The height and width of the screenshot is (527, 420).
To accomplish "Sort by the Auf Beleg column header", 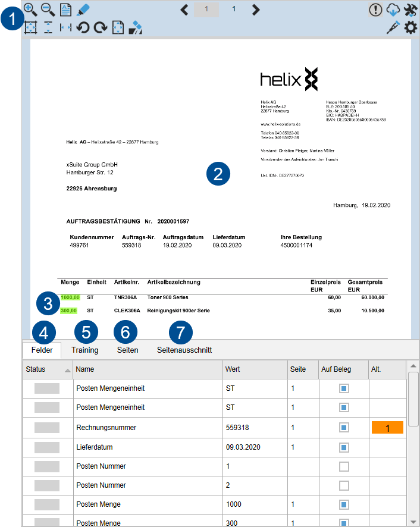I will (x=343, y=369).
